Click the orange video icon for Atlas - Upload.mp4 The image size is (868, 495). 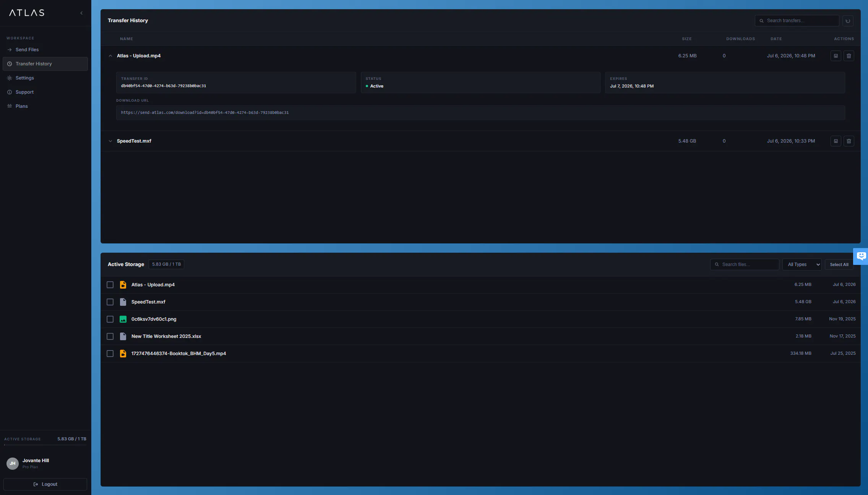tap(123, 285)
